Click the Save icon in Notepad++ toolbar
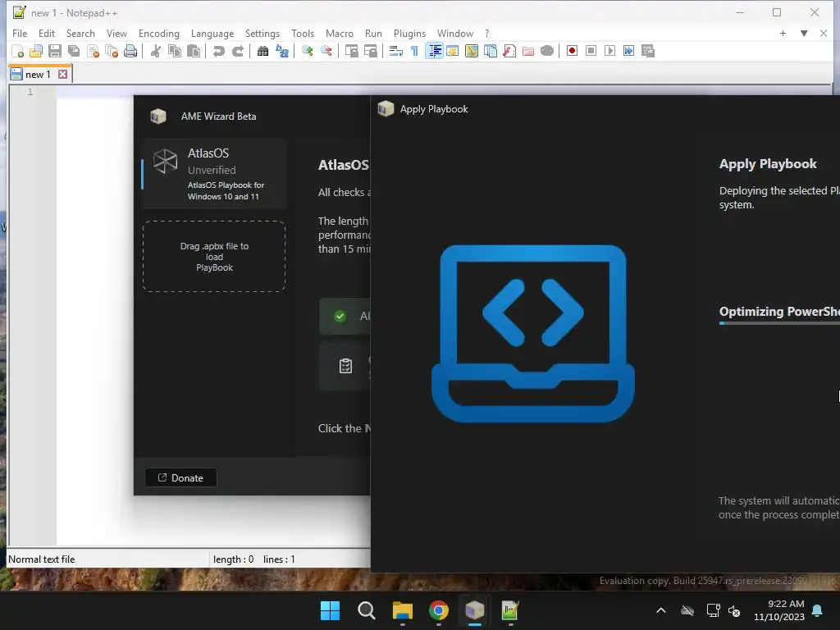The height and width of the screenshot is (630, 840). (55, 51)
